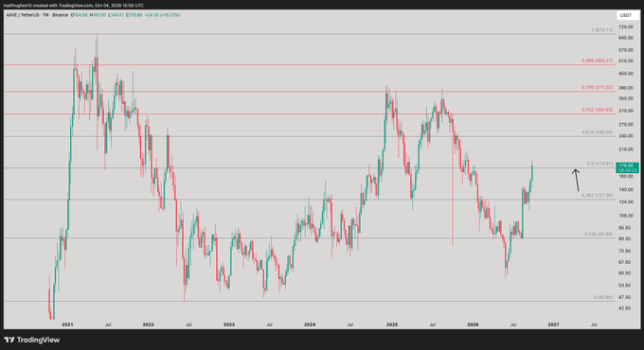Click the 108.00 price axis label

[626, 216]
